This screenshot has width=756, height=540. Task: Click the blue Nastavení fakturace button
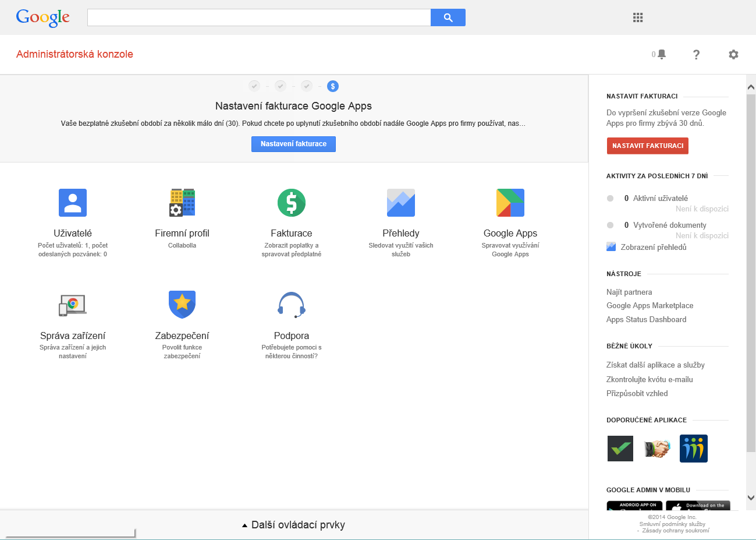tap(293, 144)
